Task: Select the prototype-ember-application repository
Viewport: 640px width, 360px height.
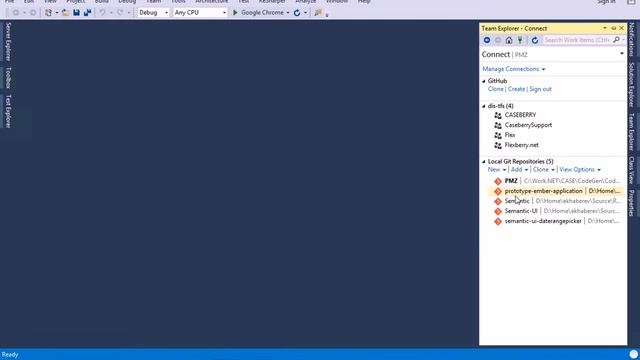Action: (x=556, y=191)
